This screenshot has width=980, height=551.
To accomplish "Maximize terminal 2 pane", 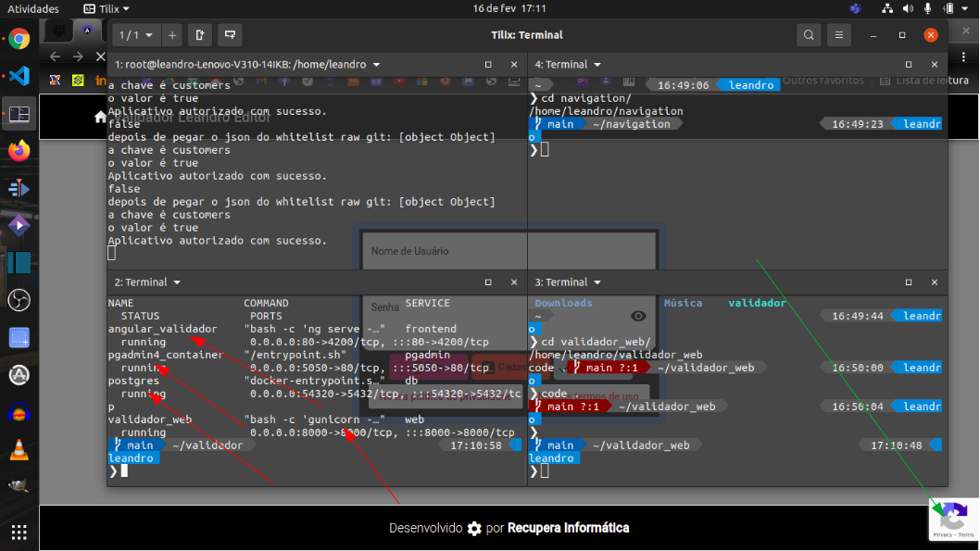I will (x=488, y=282).
